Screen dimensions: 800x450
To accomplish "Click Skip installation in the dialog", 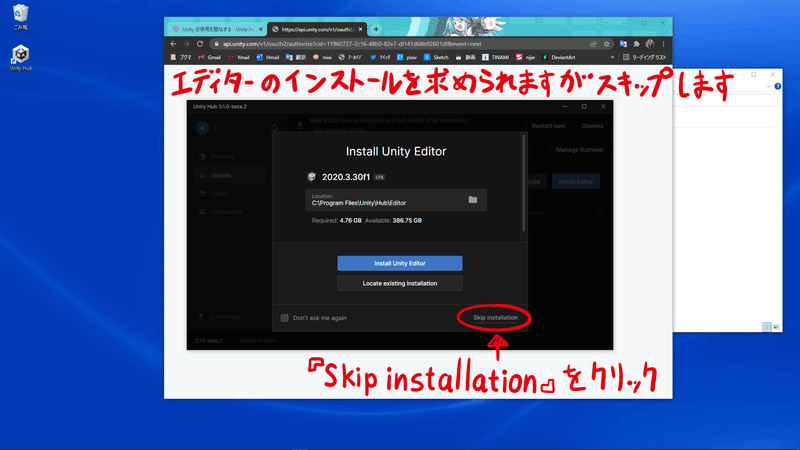I will coord(495,317).
